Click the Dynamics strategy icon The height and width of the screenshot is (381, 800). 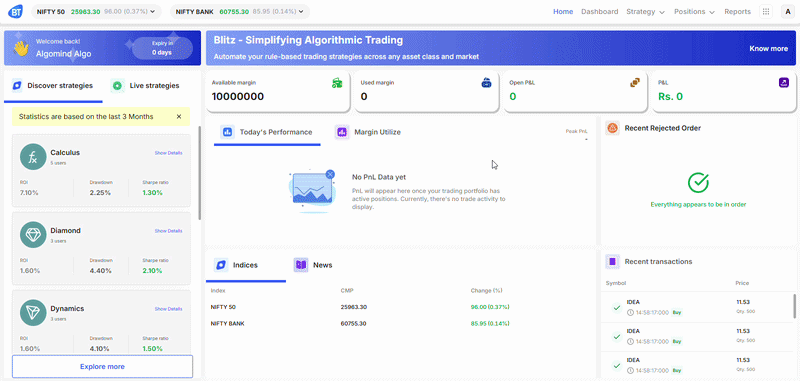33,313
